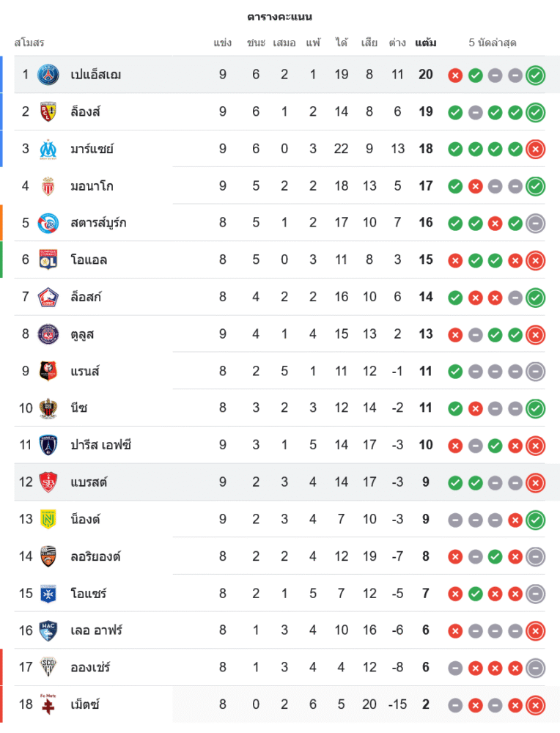Open the เปแอ็สเฌ team link
This screenshot has width=560, height=733.
coord(96,75)
